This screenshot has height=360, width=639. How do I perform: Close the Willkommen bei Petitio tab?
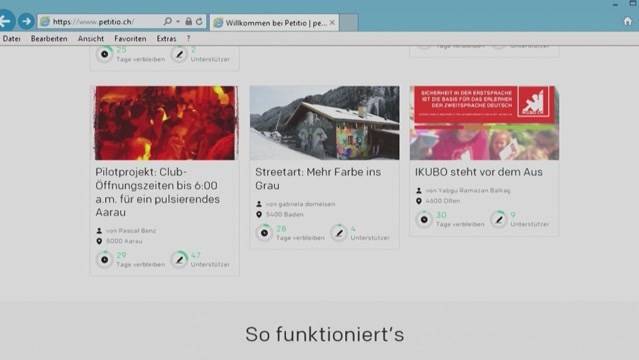(332, 22)
